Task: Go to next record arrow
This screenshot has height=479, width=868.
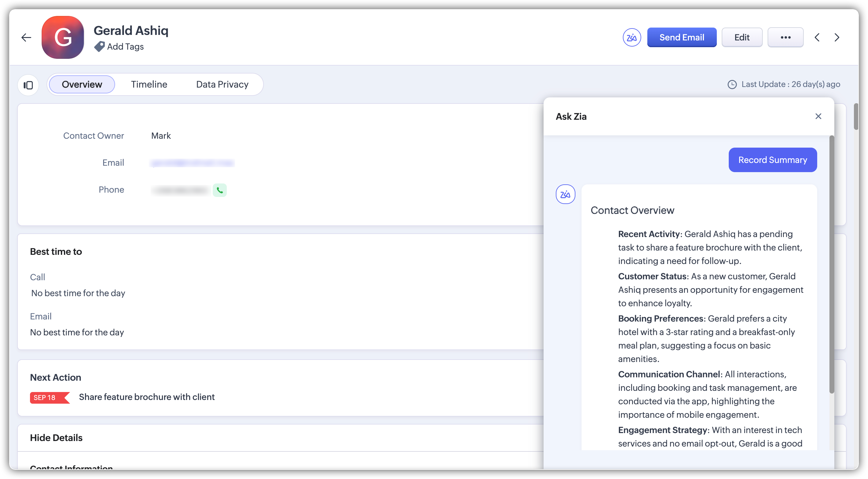Action: (x=837, y=37)
